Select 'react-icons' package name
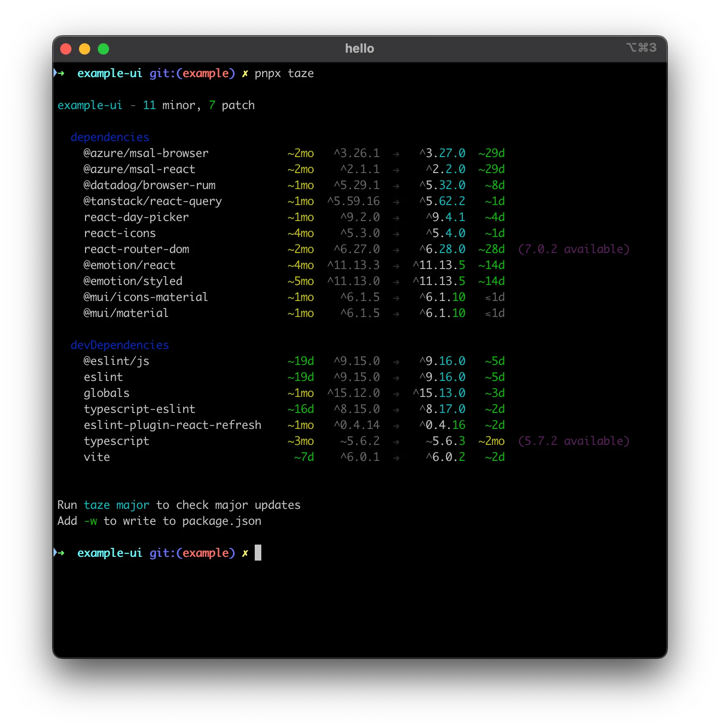 click(x=120, y=233)
